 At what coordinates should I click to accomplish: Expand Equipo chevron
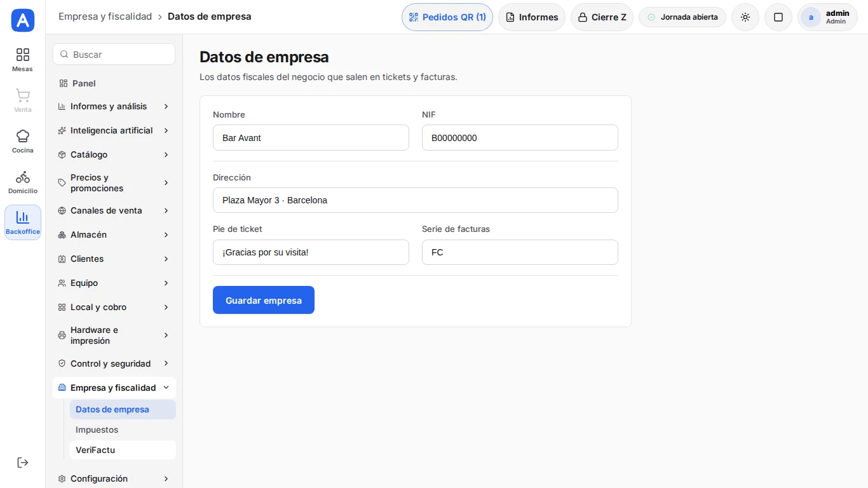166,283
